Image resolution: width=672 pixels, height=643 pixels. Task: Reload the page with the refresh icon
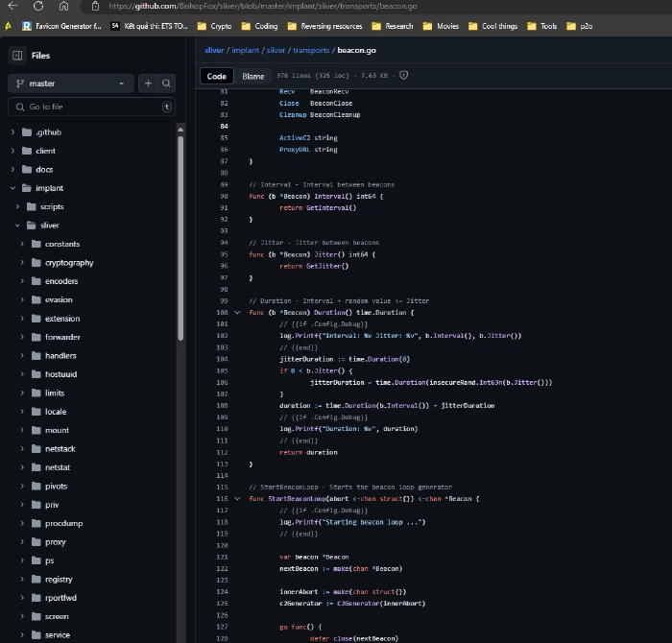(38, 6)
